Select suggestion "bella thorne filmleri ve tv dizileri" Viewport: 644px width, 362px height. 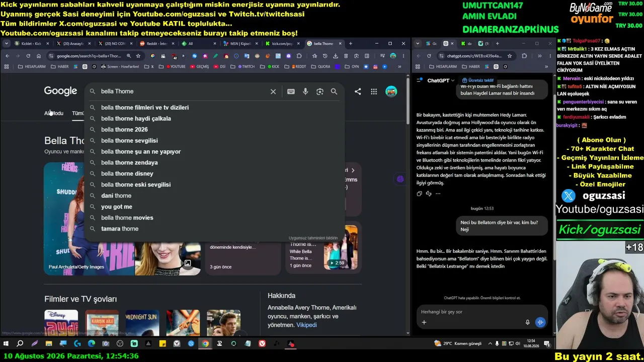click(x=214, y=108)
